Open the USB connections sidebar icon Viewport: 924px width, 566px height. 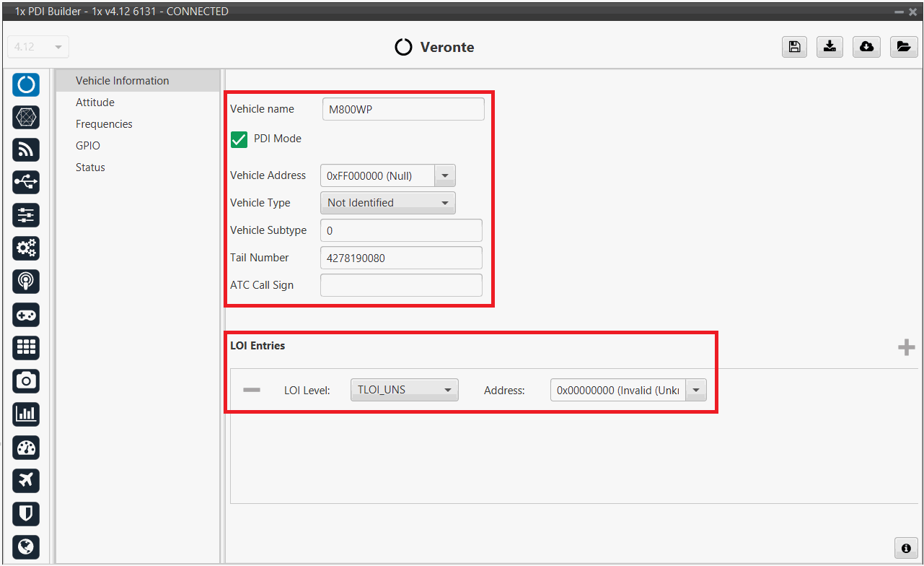(x=26, y=182)
